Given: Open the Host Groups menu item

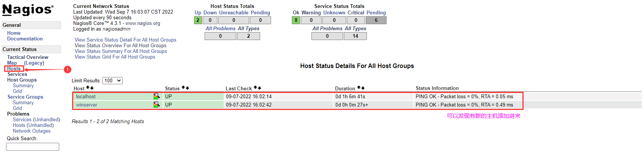Looking at the screenshot, I should tap(22, 80).
